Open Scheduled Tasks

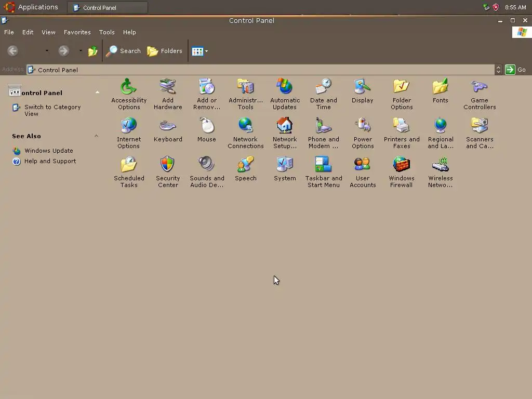[129, 172]
